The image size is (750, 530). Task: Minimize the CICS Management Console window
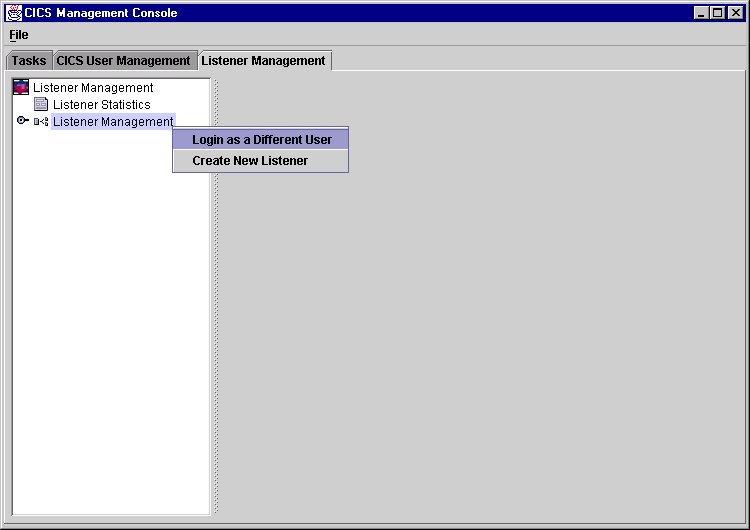point(701,13)
